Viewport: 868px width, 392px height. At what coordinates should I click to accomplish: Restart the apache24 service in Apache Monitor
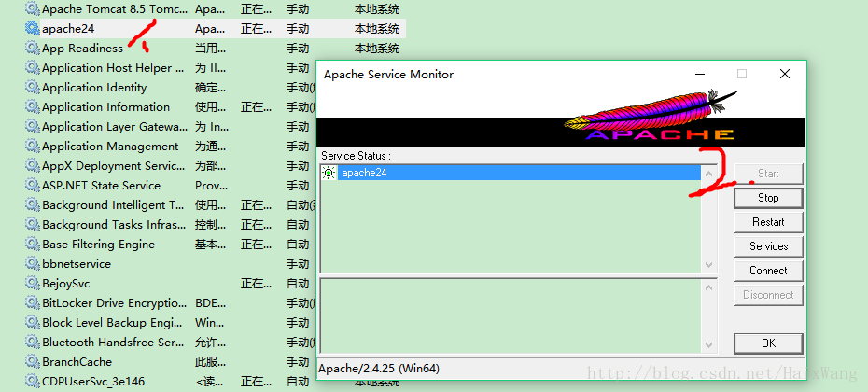pos(768,222)
